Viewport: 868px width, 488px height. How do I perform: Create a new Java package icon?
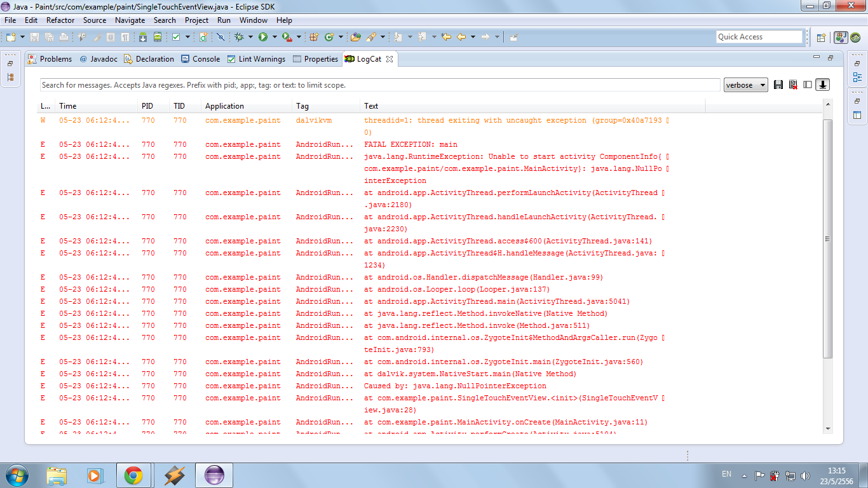pyautogui.click(x=314, y=37)
